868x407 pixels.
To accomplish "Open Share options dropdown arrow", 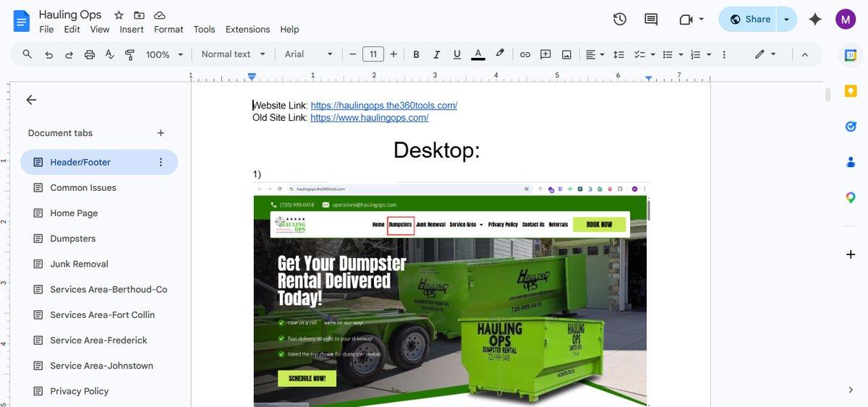I will (787, 20).
